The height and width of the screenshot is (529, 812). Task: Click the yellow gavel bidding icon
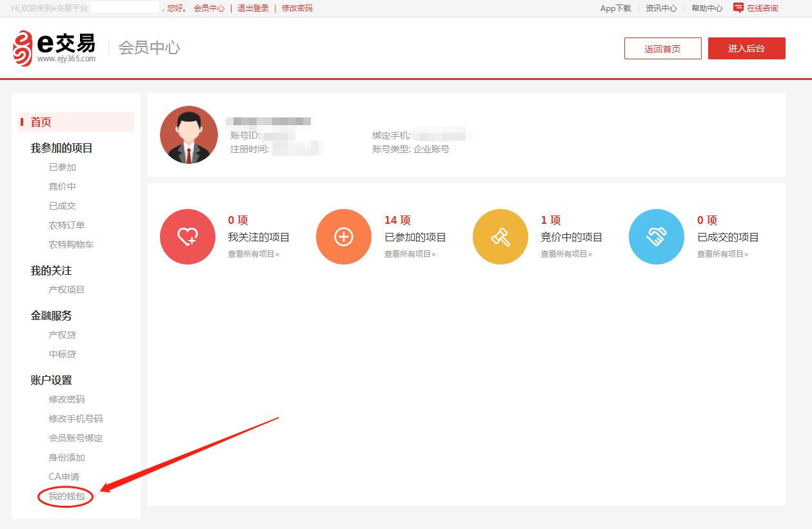500,237
